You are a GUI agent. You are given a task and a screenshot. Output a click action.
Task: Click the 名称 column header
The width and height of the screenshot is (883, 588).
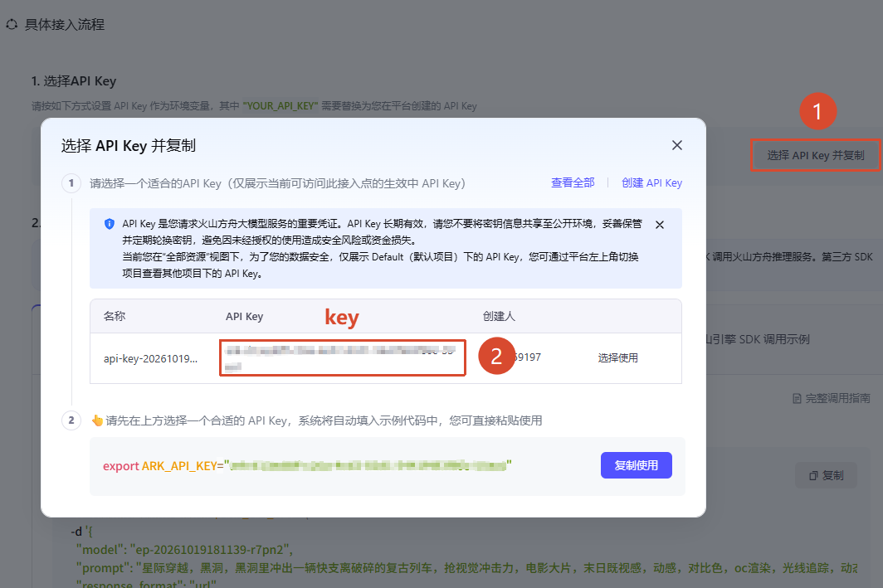tap(115, 316)
